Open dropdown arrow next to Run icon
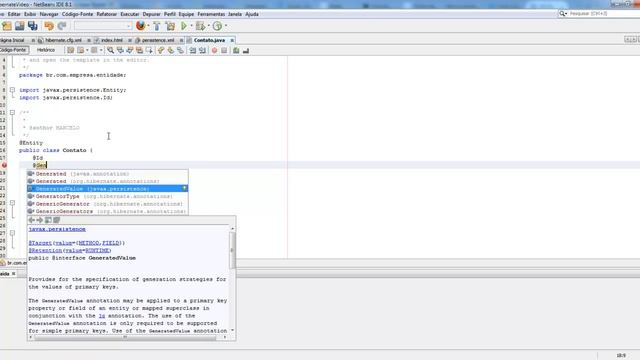 point(191,26)
